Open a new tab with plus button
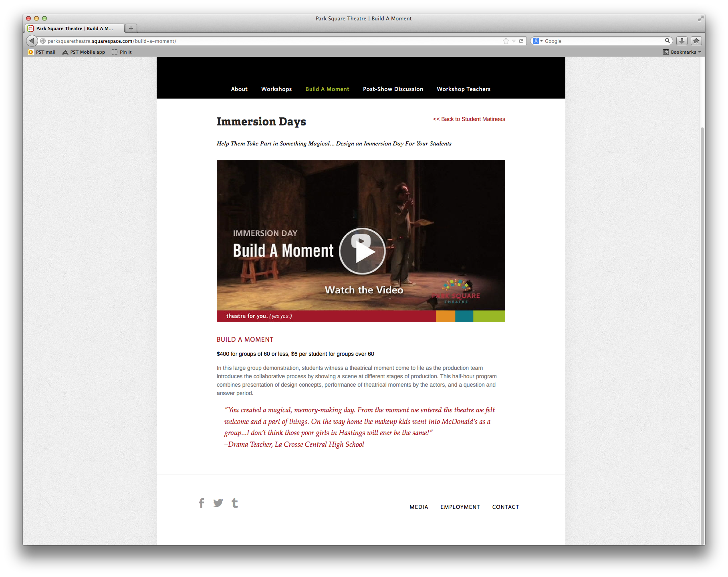This screenshot has width=728, height=577. (x=131, y=28)
